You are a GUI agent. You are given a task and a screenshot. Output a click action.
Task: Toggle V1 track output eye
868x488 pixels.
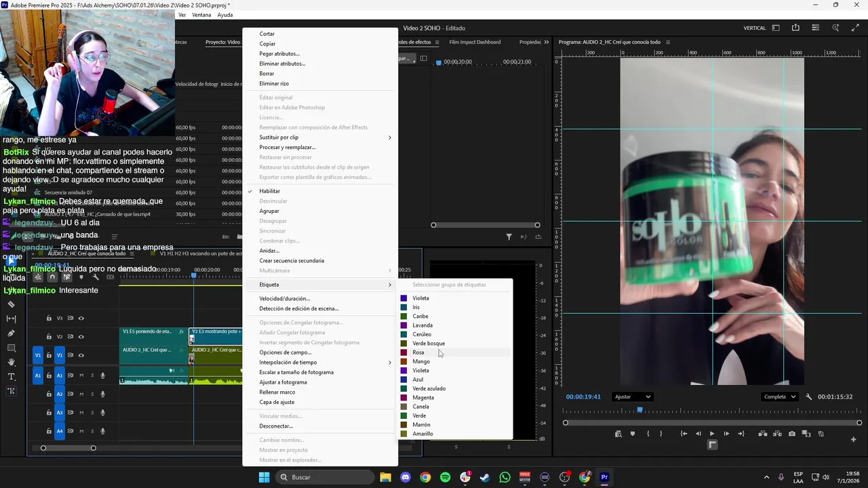tap(81, 355)
